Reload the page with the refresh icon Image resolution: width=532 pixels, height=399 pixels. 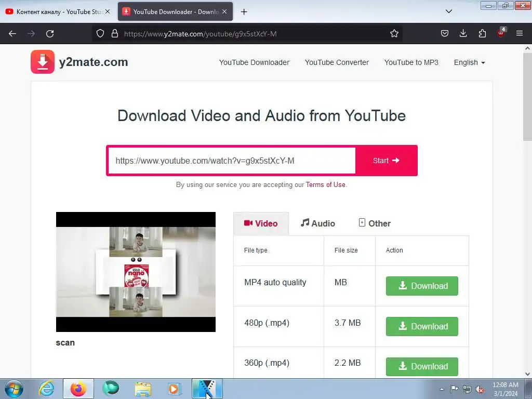coord(50,34)
